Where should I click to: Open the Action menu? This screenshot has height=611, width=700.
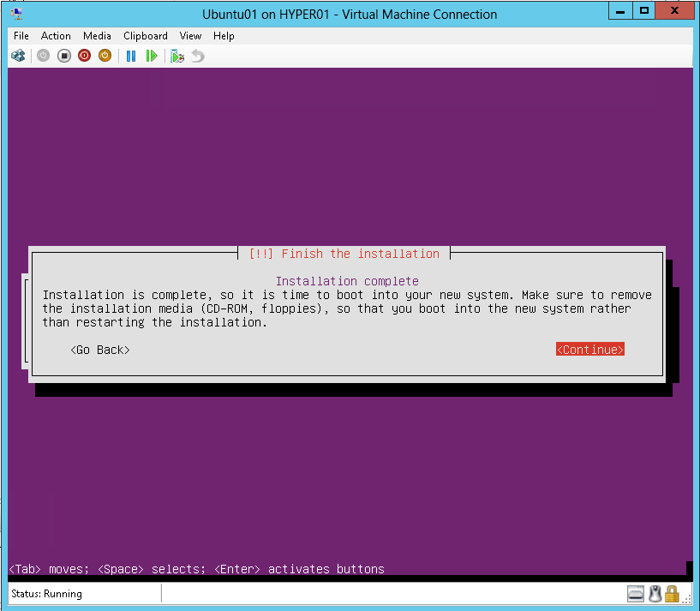(56, 36)
